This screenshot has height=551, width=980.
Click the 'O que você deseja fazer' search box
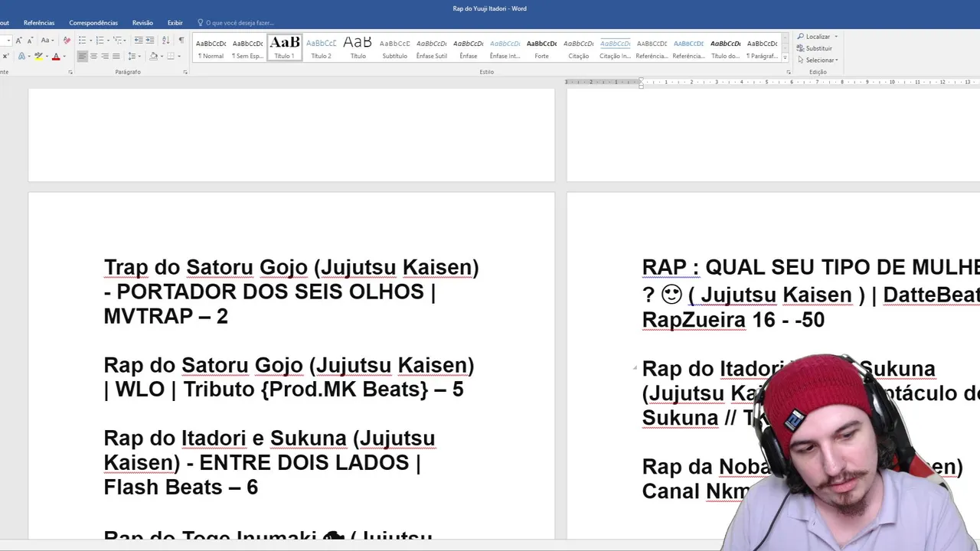[x=236, y=23]
